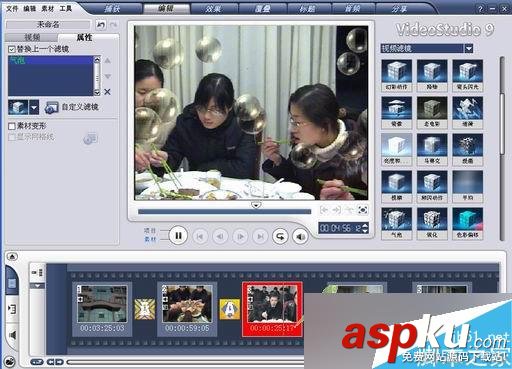
Task: Toggle 替换上一个滤镜 replace last filter checkbox
Action: pyautogui.click(x=12, y=49)
